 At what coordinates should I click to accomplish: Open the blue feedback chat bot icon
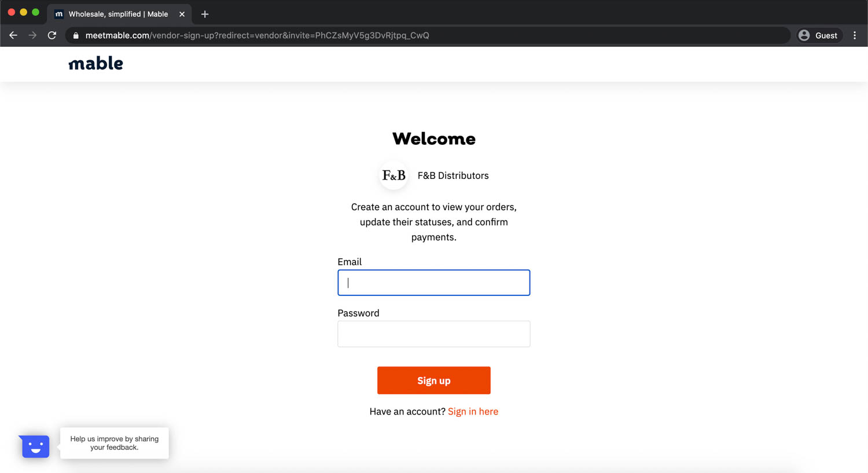tap(35, 446)
